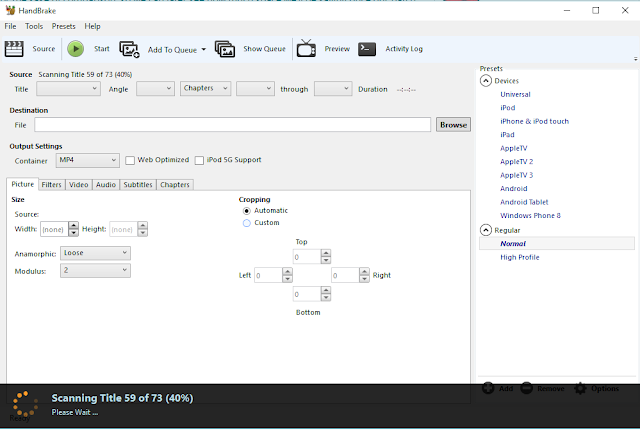Decrease the Width stepper
Screen dimensions: 640x429
[73, 233]
